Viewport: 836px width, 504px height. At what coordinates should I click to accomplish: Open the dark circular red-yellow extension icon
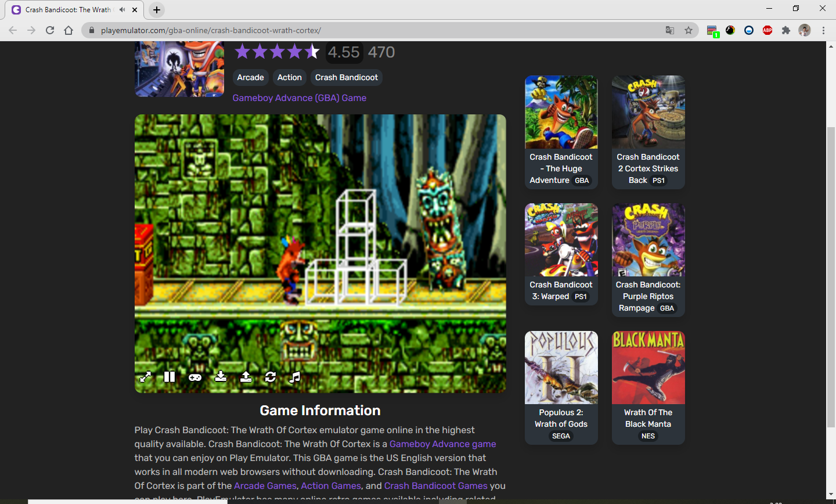coord(730,30)
